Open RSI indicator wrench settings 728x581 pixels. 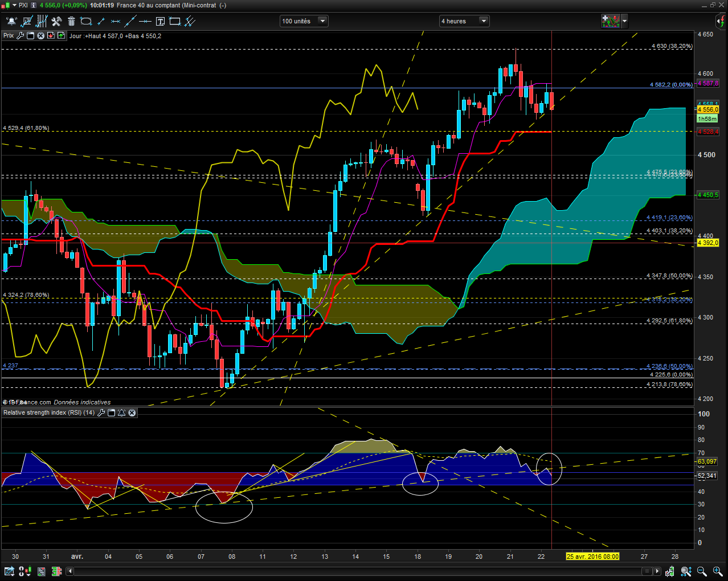(x=101, y=412)
